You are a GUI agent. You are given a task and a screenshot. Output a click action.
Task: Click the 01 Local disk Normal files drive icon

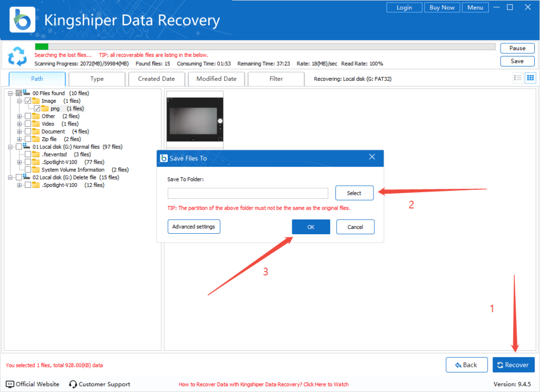26,146
